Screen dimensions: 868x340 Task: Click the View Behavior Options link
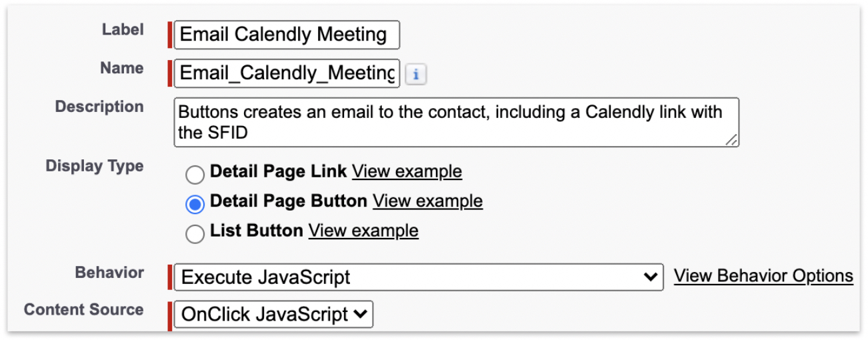click(763, 276)
